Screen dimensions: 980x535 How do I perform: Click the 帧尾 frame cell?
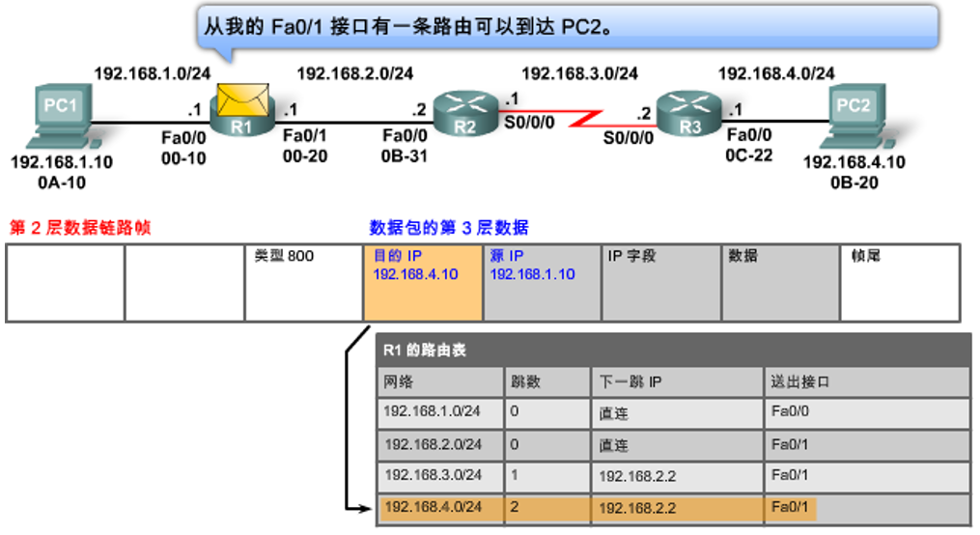(900, 283)
